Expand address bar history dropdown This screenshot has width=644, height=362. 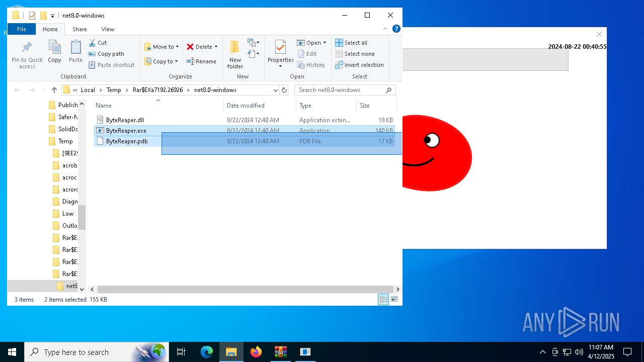pos(275,90)
